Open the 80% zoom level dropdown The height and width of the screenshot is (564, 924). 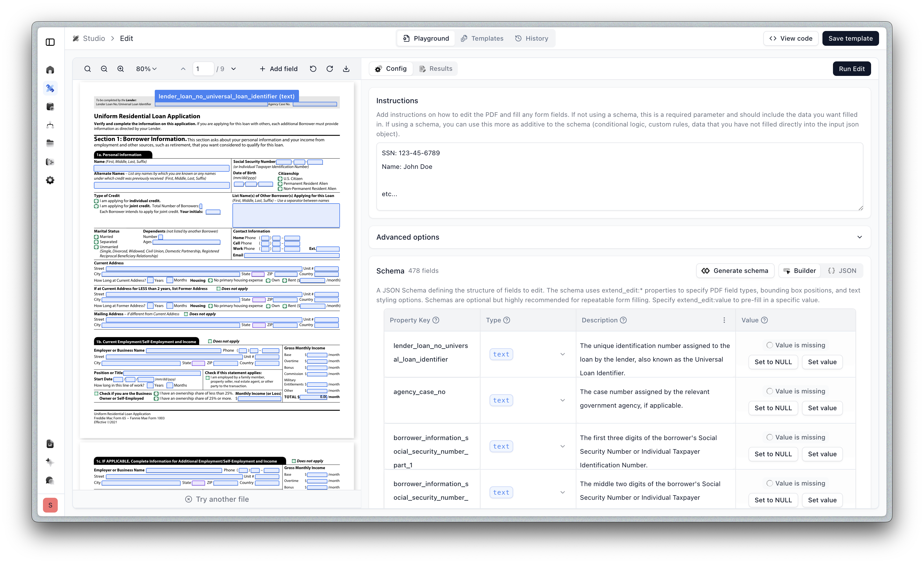coord(146,69)
